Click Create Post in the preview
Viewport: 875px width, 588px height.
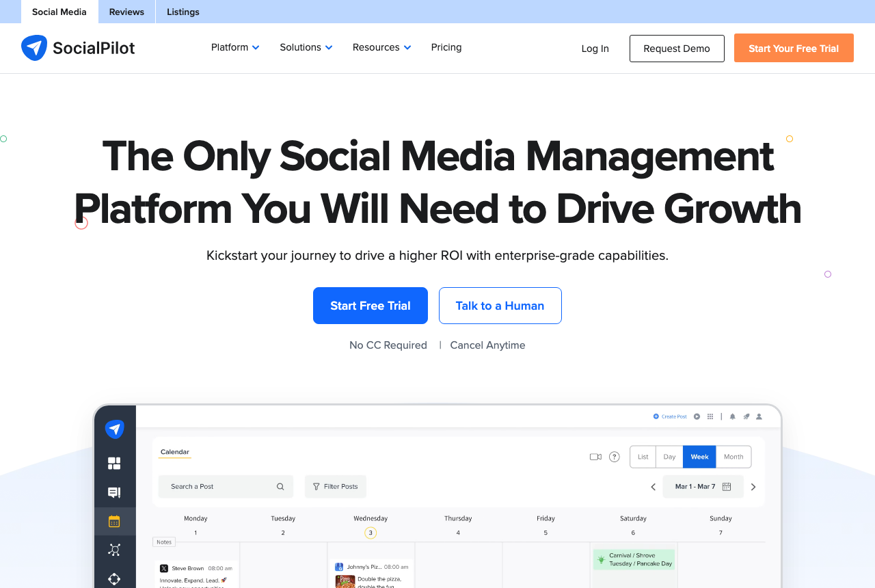(x=670, y=416)
